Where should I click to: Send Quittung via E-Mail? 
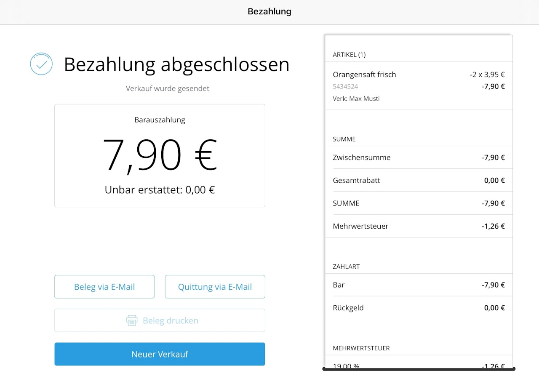coord(215,287)
